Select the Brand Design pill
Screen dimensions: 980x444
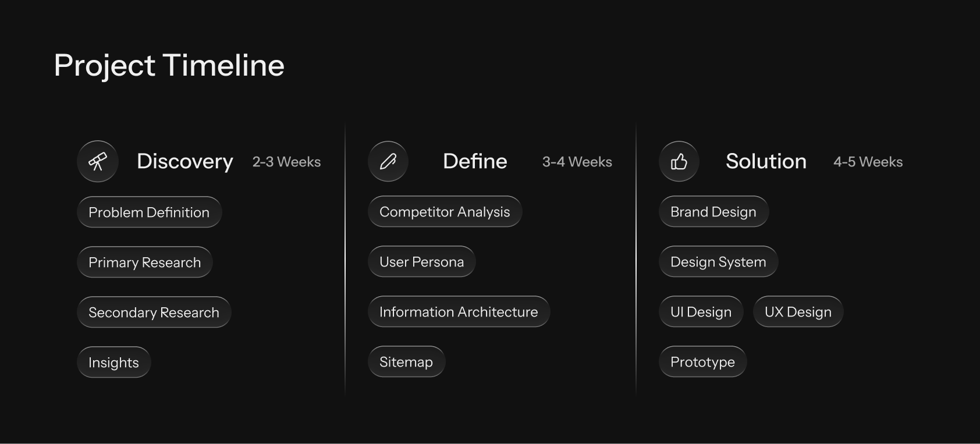713,212
